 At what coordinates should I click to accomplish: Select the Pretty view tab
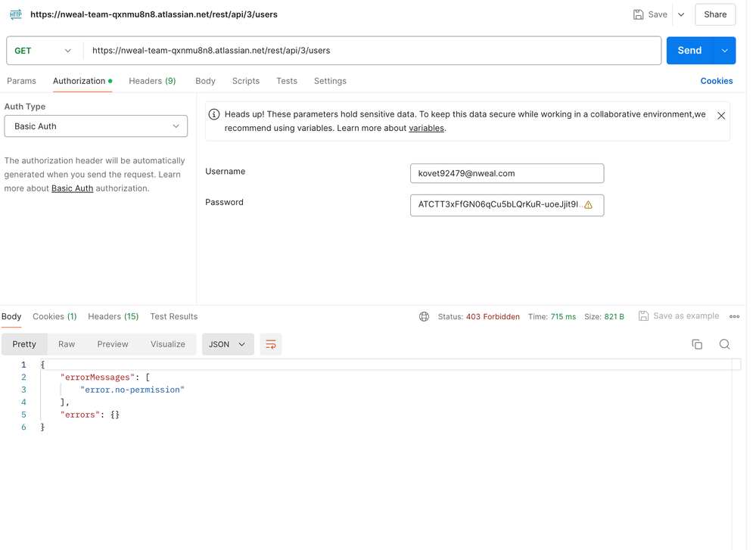pyautogui.click(x=24, y=344)
